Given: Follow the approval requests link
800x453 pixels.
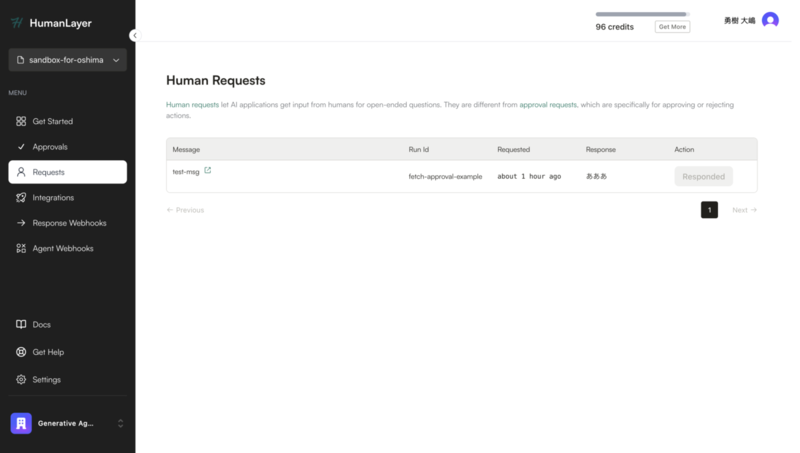Looking at the screenshot, I should click(x=548, y=105).
